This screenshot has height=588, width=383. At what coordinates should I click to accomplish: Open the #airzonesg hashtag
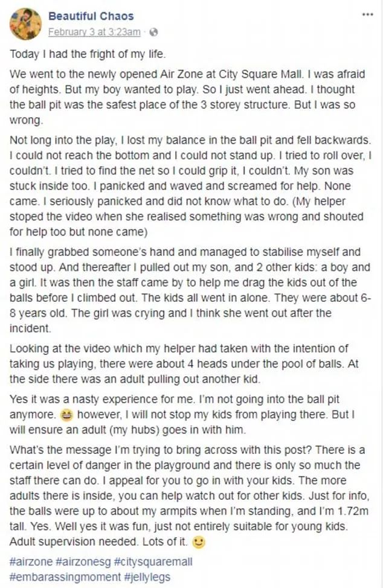[x=83, y=562]
